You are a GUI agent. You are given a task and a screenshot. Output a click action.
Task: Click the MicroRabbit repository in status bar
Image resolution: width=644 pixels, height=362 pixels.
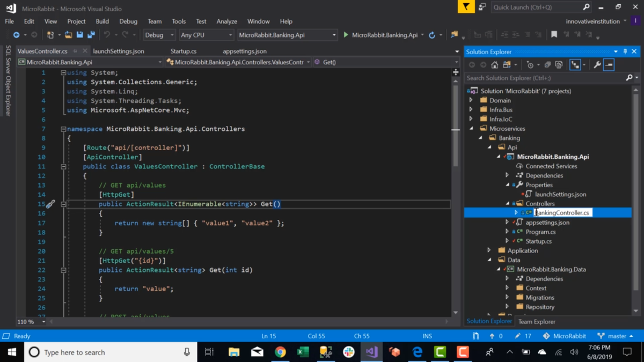coord(565,336)
